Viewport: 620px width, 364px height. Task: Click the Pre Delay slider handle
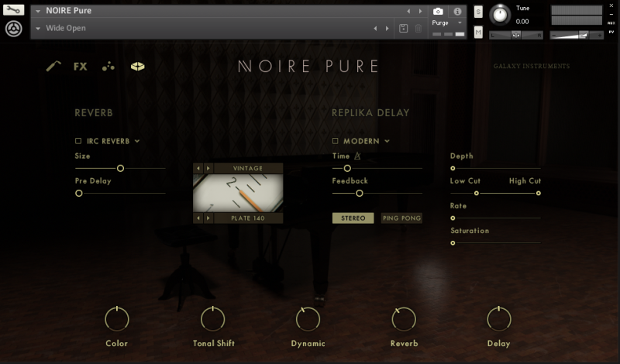[x=79, y=194]
